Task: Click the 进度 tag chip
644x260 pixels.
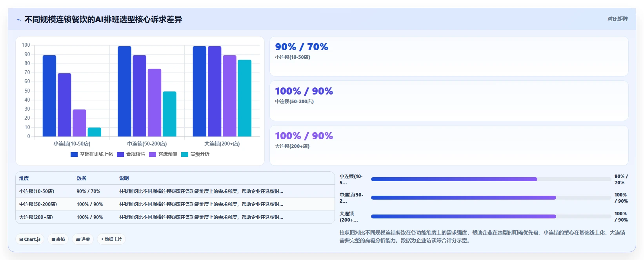Action: 83,239
